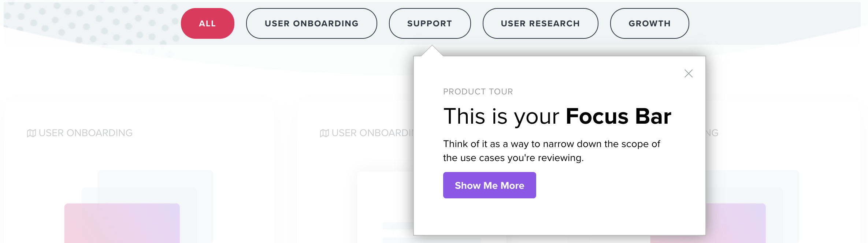The image size is (868, 243).
Task: Open first User Onboarding card label
Action: (x=86, y=133)
